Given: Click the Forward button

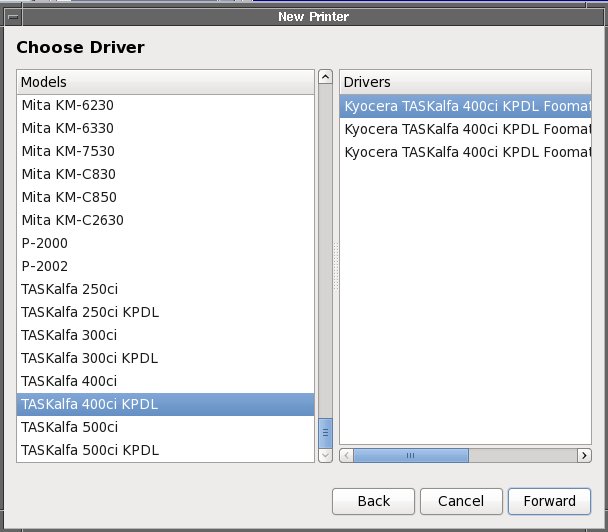Looking at the screenshot, I should (x=549, y=501).
